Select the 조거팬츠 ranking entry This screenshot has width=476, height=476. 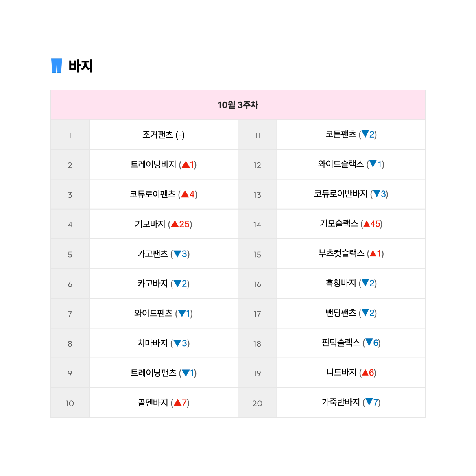coord(164,135)
